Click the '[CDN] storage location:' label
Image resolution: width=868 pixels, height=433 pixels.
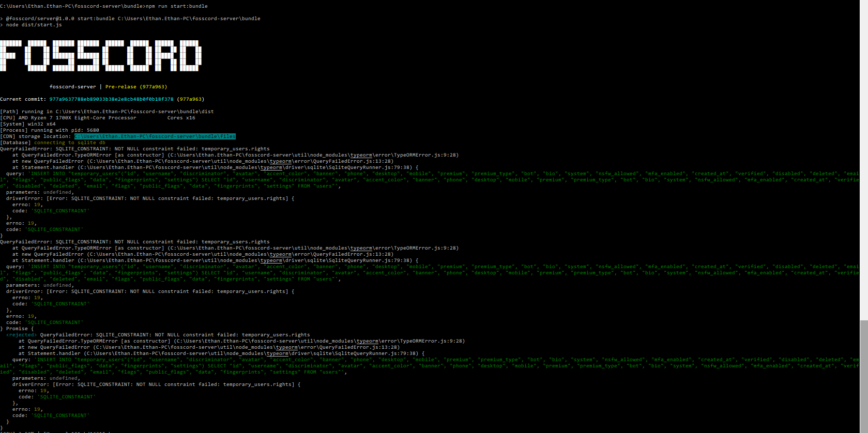(x=36, y=136)
